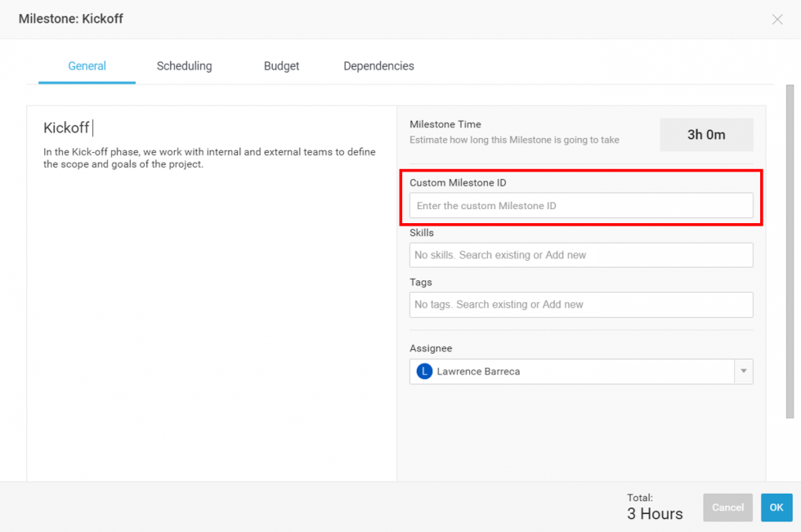Open the Scheduling tab
This screenshot has width=801, height=532.
point(184,66)
